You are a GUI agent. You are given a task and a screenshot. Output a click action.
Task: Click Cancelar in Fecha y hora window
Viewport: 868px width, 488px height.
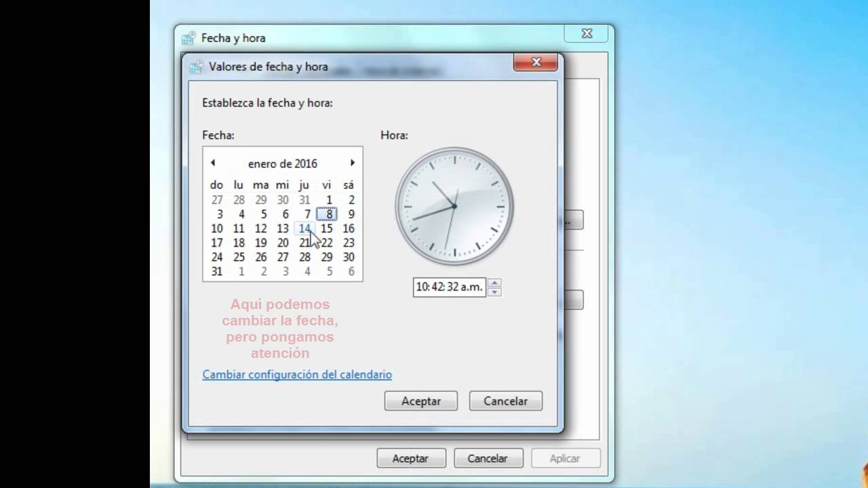pos(487,458)
